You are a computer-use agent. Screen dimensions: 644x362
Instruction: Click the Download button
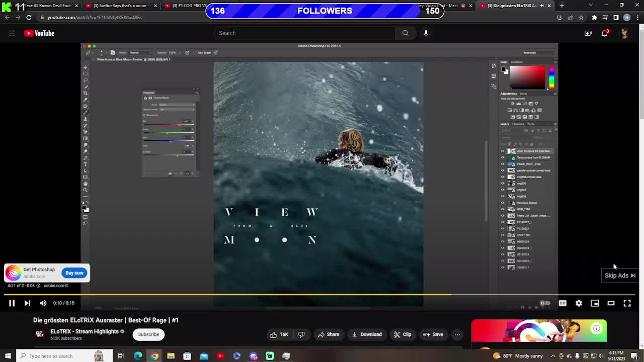click(x=367, y=334)
